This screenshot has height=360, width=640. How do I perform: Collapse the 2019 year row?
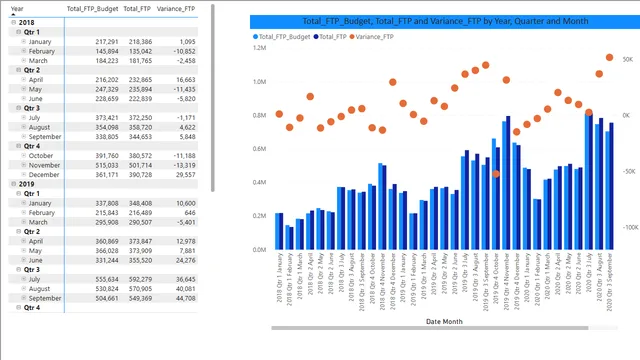pos(13,184)
